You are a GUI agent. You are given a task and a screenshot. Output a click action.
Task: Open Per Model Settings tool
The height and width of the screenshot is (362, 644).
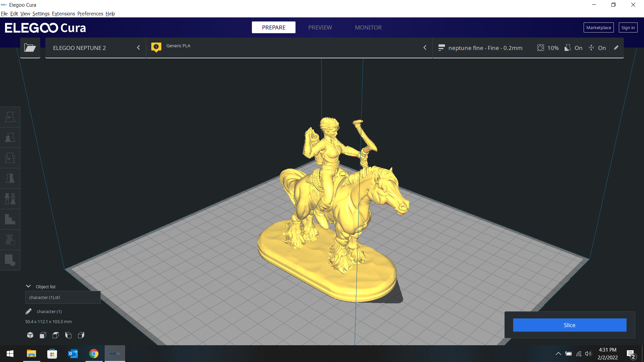(10, 199)
